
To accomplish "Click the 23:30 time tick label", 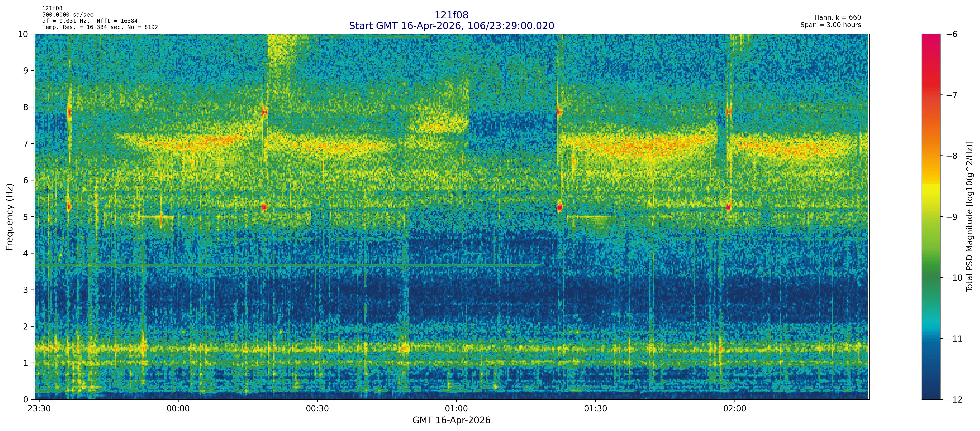I will (x=39, y=409).
